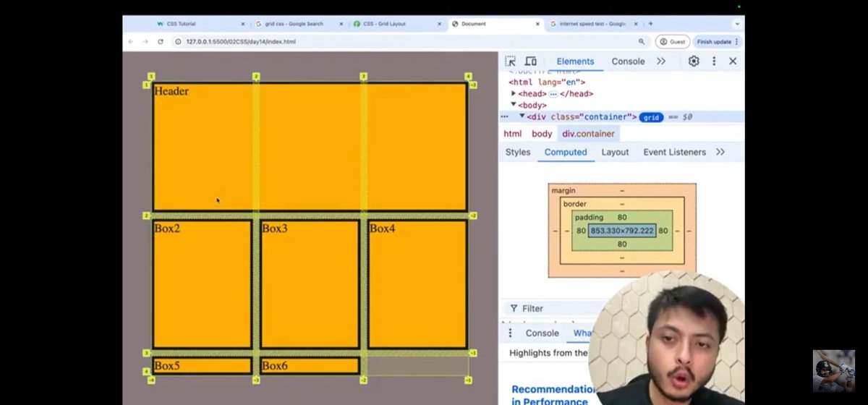Click the Finish update button

[x=716, y=42]
